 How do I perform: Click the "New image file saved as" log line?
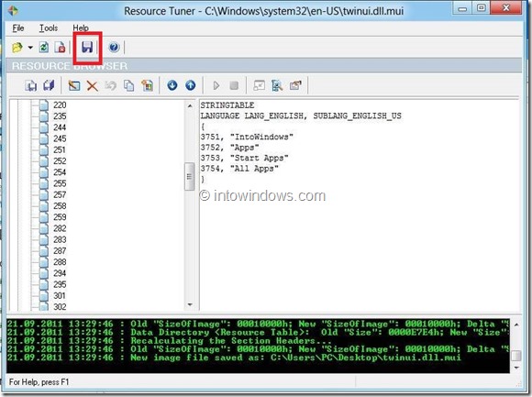(234, 358)
